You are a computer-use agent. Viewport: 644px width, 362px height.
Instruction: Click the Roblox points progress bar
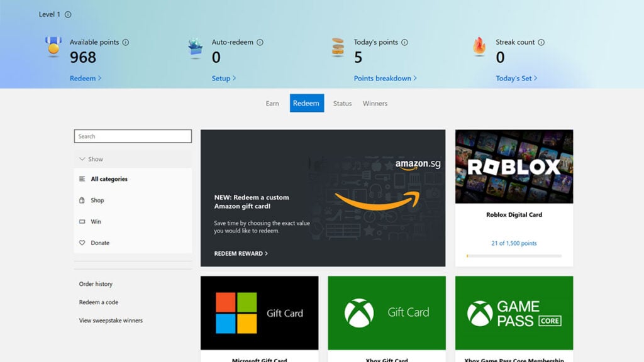[x=514, y=255]
